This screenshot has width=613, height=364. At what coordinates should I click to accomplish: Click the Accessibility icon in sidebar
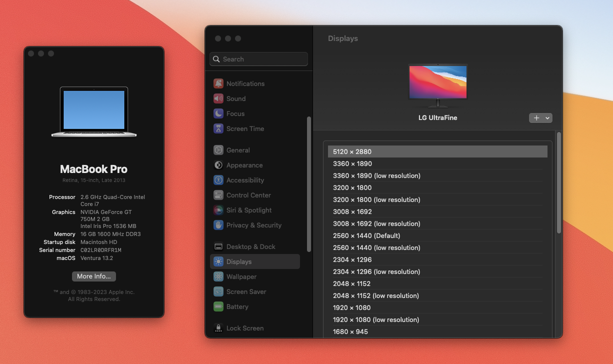click(x=218, y=180)
